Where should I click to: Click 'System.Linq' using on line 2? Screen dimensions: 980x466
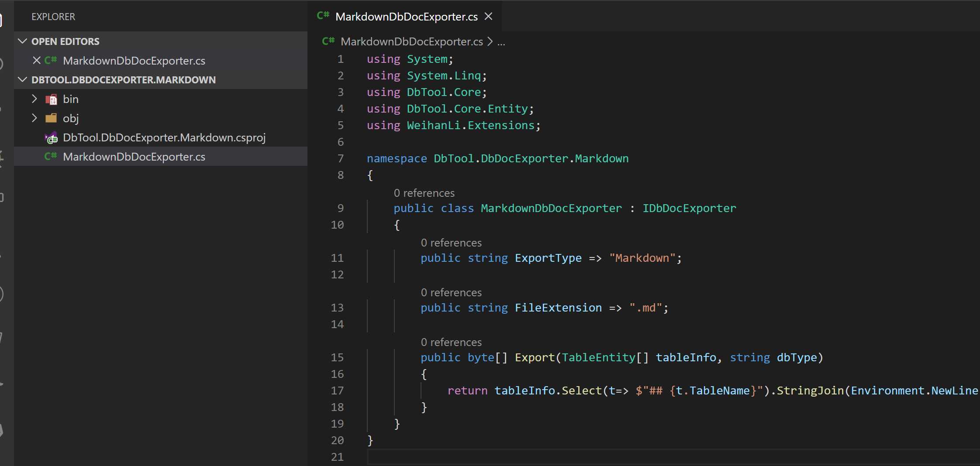[x=444, y=75]
